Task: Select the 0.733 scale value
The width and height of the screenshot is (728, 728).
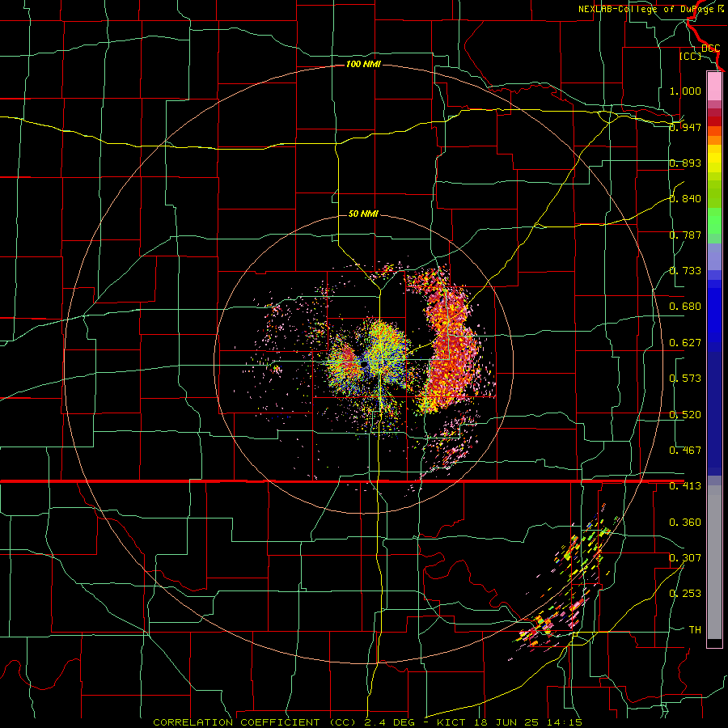Action: coord(685,271)
